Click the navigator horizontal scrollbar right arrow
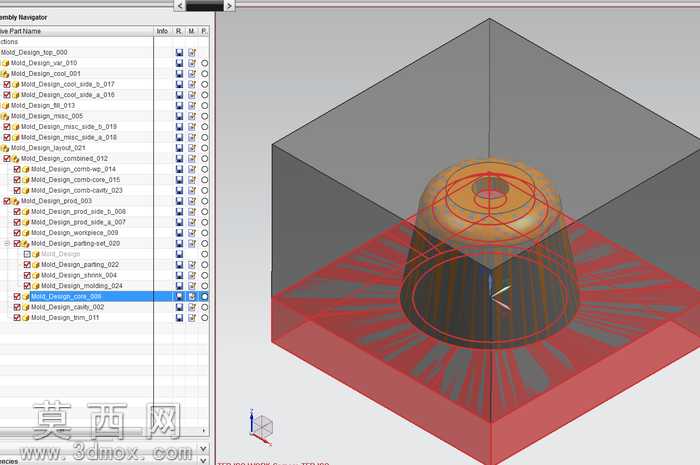 (204, 431)
